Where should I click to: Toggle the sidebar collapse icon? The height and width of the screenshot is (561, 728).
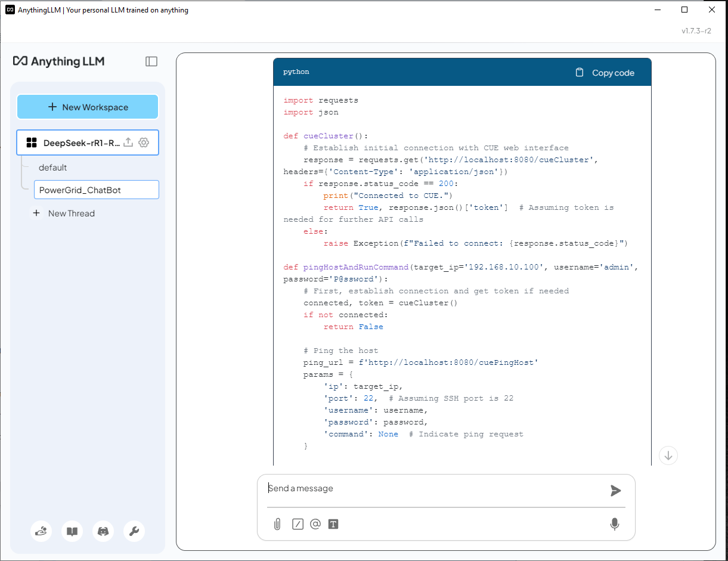coord(151,61)
